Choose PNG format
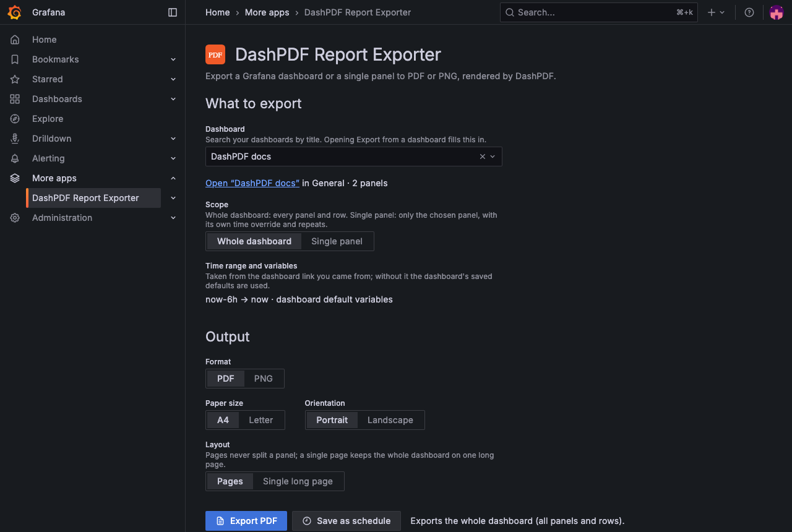The width and height of the screenshot is (792, 532). [x=263, y=379]
